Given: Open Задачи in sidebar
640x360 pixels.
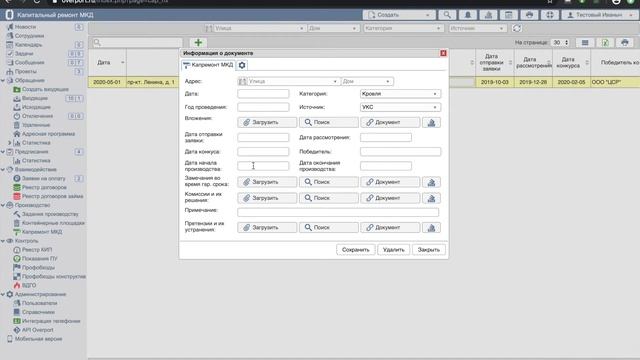Looking at the screenshot, I should (24, 53).
